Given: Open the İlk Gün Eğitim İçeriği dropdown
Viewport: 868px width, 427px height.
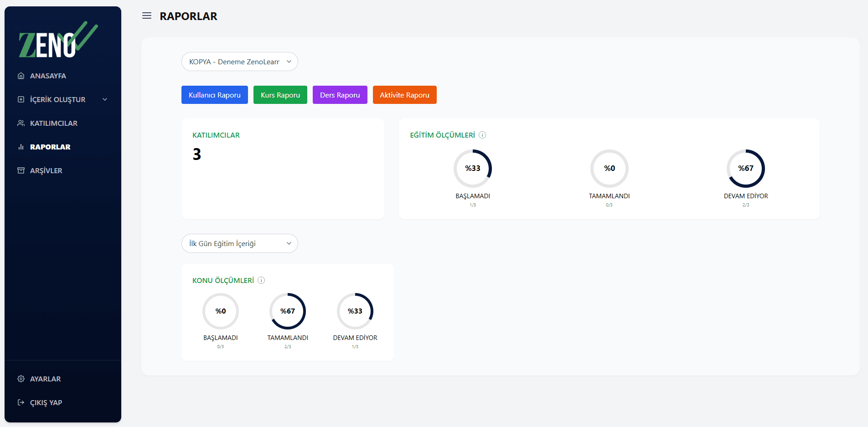Looking at the screenshot, I should coord(239,243).
